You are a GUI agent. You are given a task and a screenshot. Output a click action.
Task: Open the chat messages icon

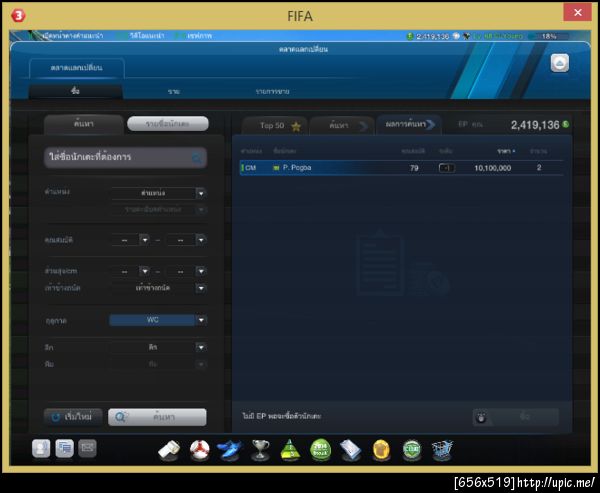point(64,448)
